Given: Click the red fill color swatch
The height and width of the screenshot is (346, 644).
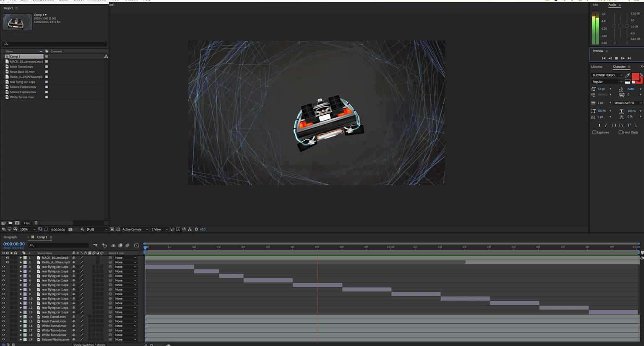Looking at the screenshot, I should tap(635, 76).
